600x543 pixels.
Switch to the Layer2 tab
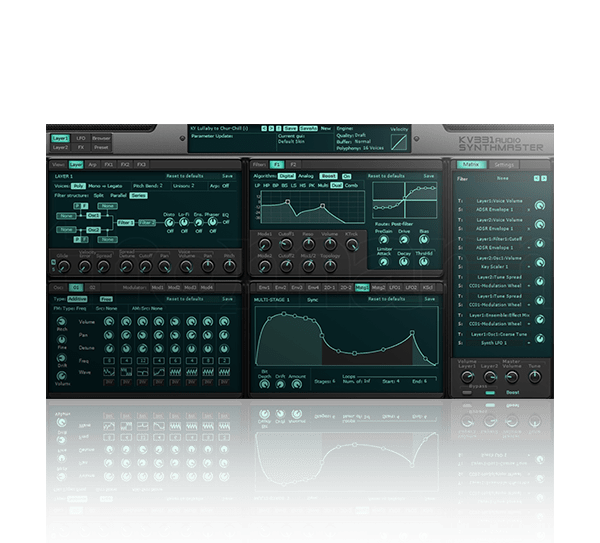click(x=60, y=147)
